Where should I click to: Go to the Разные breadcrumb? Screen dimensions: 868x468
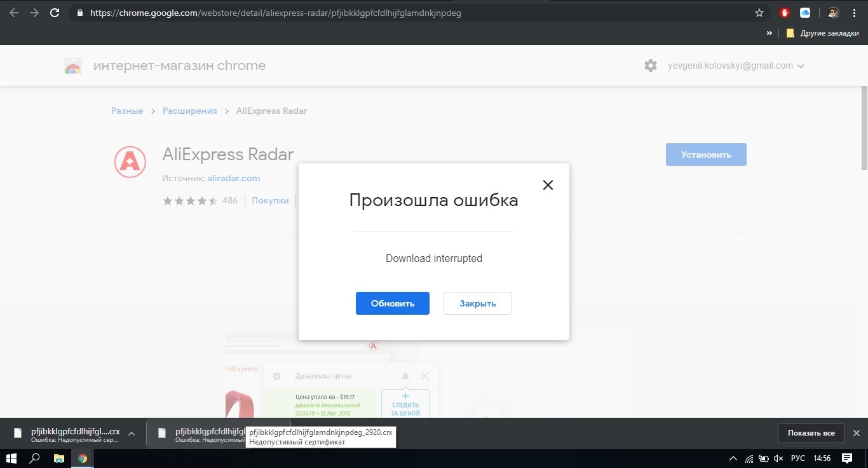(x=127, y=111)
